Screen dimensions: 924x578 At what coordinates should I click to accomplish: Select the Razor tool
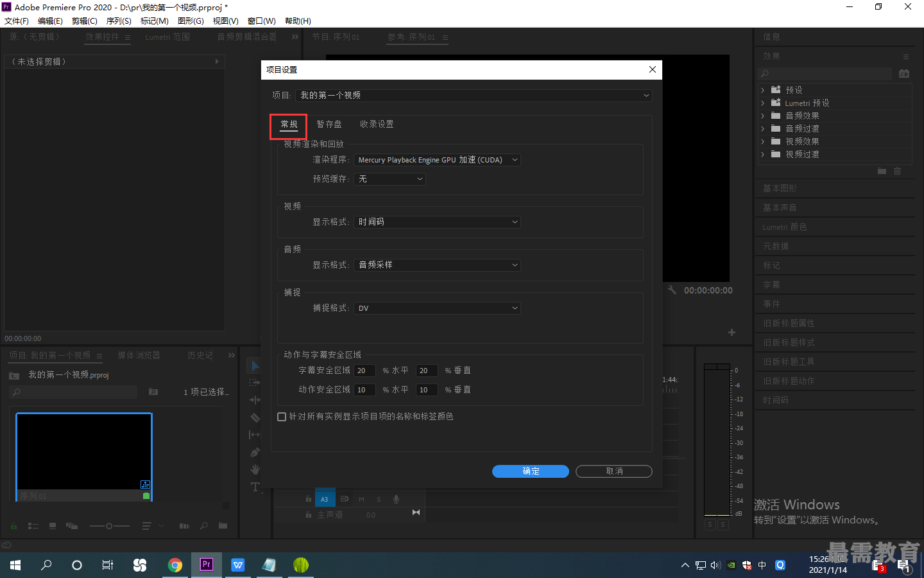coord(255,417)
